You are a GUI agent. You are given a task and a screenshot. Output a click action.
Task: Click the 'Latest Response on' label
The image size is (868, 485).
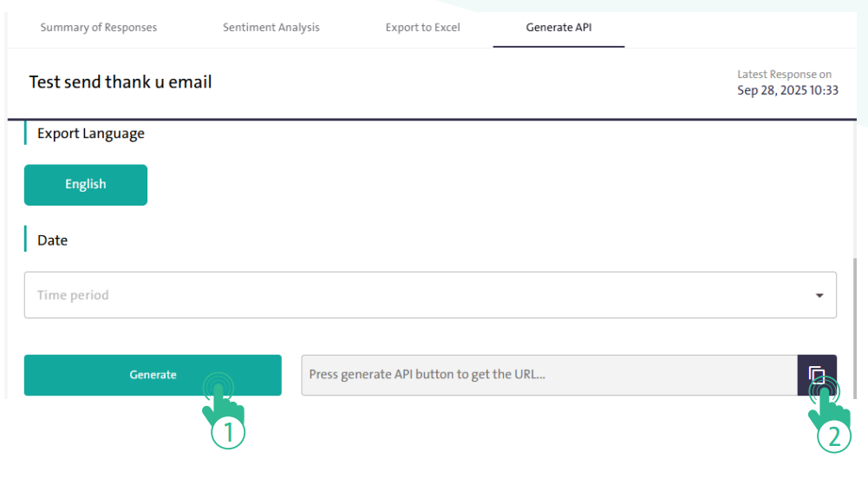(x=784, y=75)
